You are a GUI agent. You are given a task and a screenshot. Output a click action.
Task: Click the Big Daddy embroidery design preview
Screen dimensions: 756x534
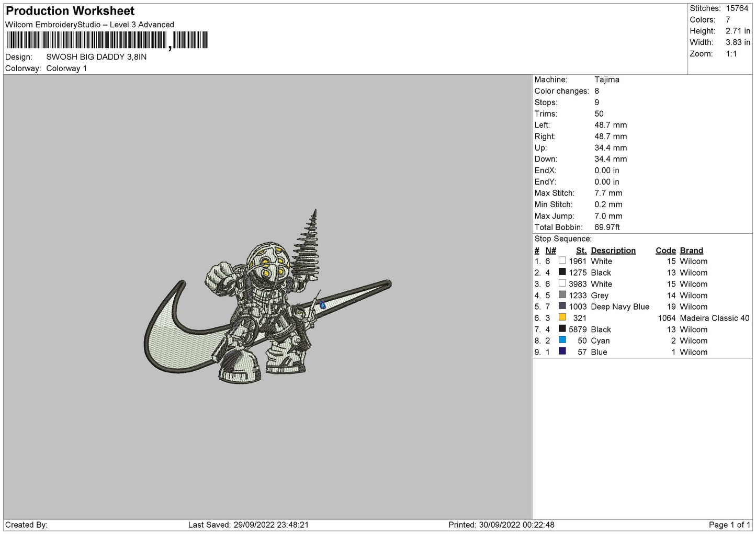coord(267,296)
